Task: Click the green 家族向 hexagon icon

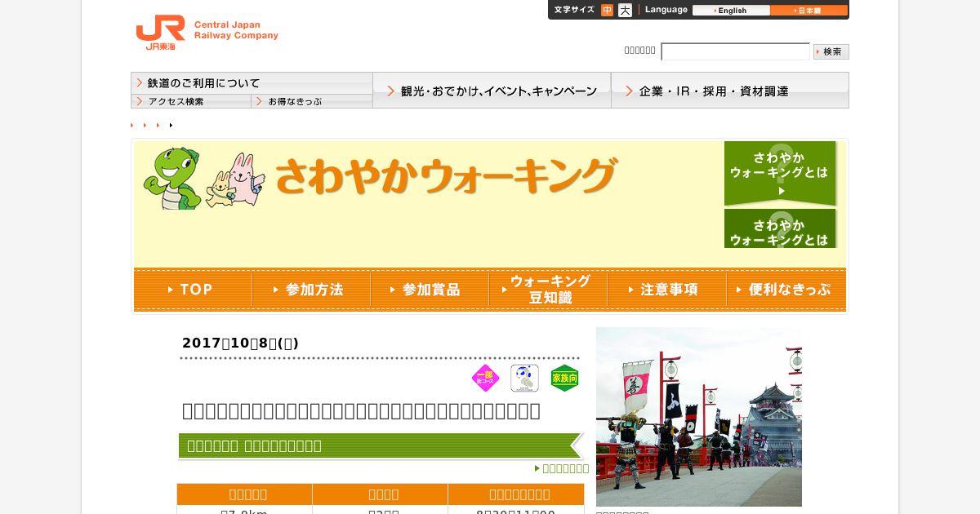Action: tap(564, 379)
